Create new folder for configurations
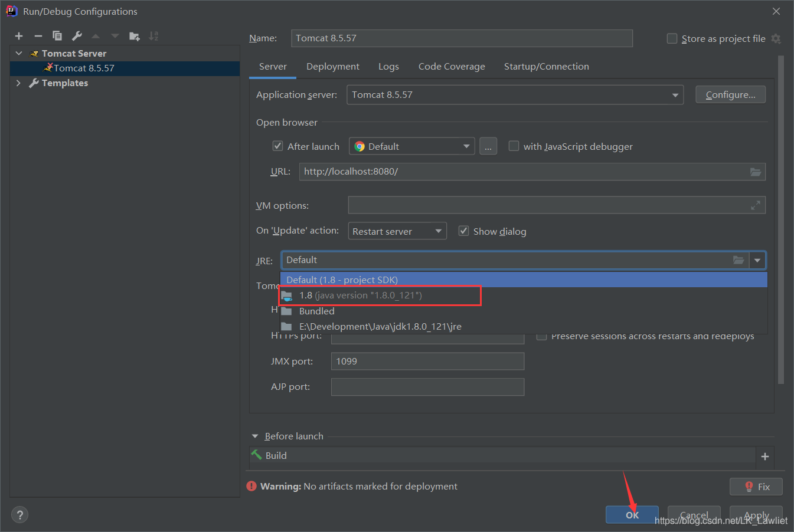The image size is (794, 532). 135,36
